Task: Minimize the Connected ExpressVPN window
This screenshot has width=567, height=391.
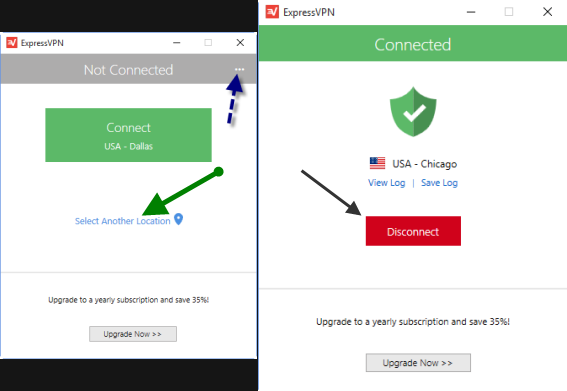Action: (x=471, y=12)
